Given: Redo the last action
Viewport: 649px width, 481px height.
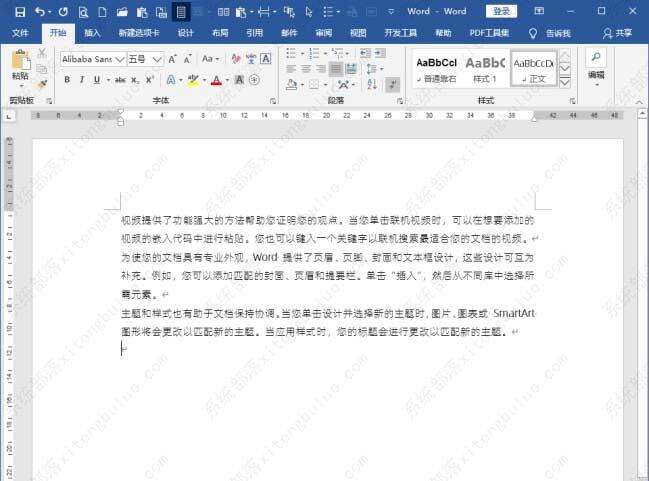Looking at the screenshot, I should 63,12.
